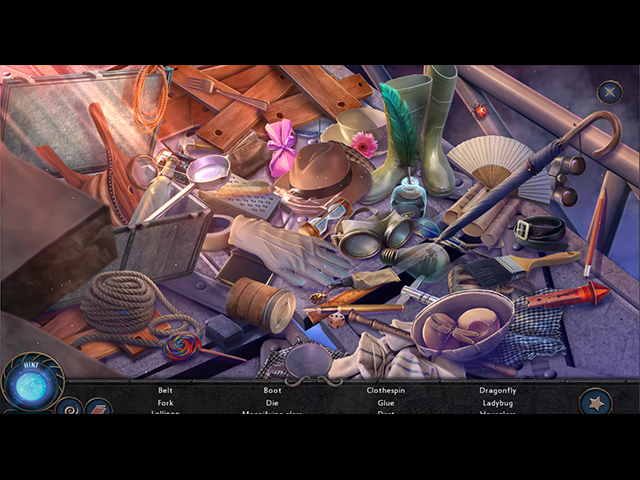Select the paper folding fan
640x480 pixels.
(x=489, y=160)
